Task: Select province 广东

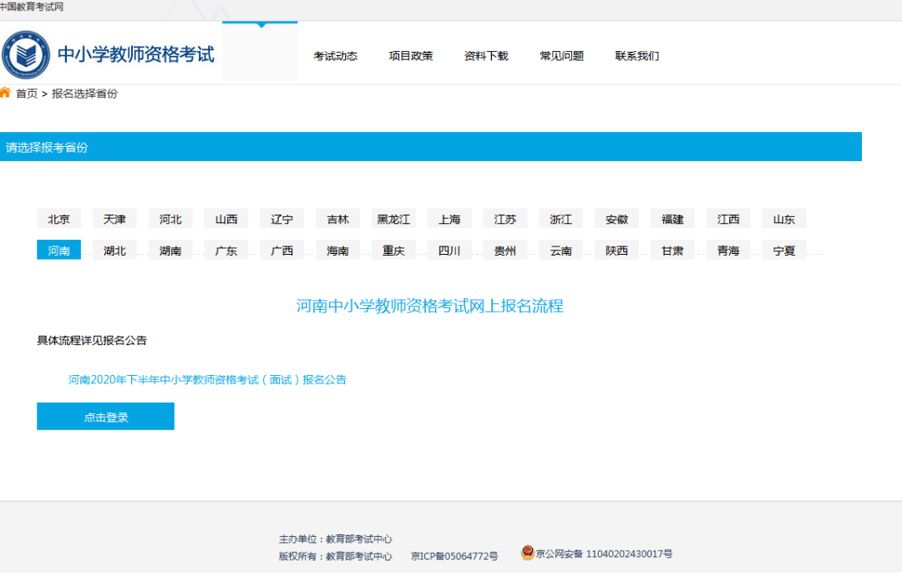Action: pos(226,251)
